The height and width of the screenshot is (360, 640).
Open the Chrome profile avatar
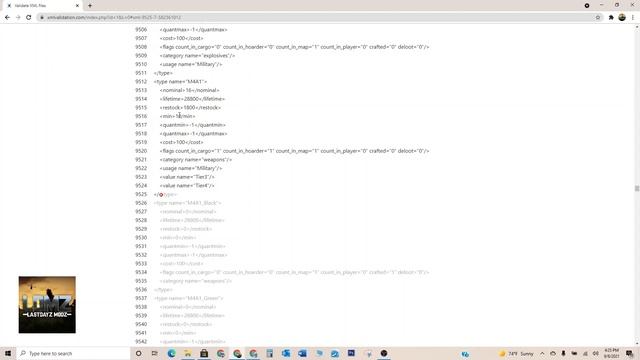point(622,18)
